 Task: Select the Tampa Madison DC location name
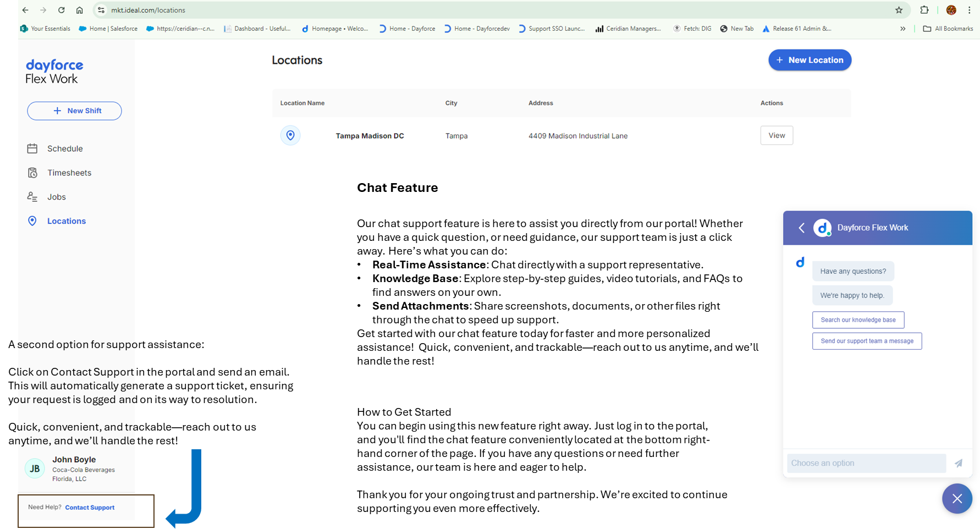[370, 136]
